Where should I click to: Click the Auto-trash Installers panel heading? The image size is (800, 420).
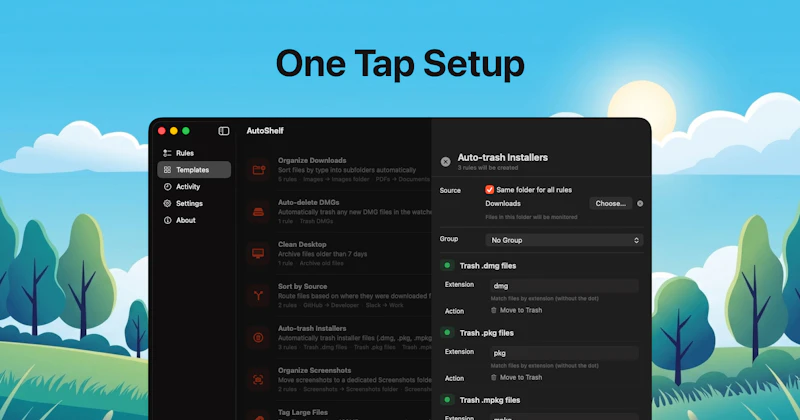(503, 158)
